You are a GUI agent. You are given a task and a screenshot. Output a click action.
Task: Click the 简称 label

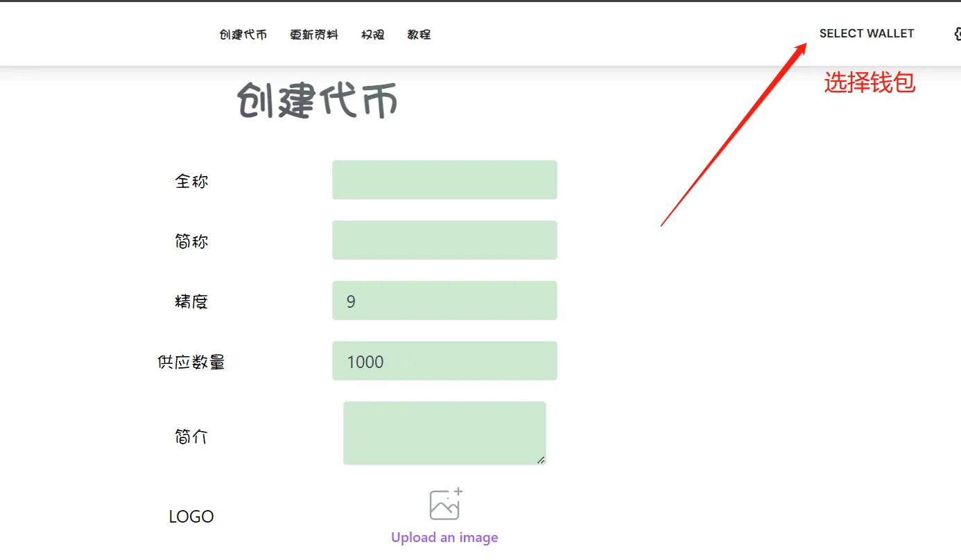coord(191,242)
